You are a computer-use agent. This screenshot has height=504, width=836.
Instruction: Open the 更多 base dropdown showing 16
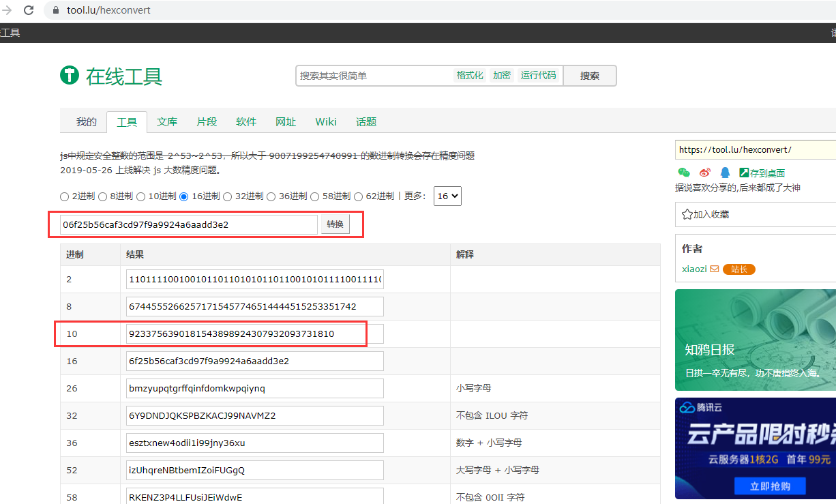(x=447, y=196)
